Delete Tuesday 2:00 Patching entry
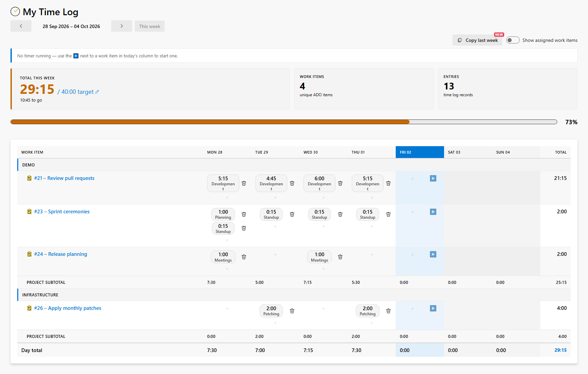The height and width of the screenshot is (374, 588). point(292,311)
